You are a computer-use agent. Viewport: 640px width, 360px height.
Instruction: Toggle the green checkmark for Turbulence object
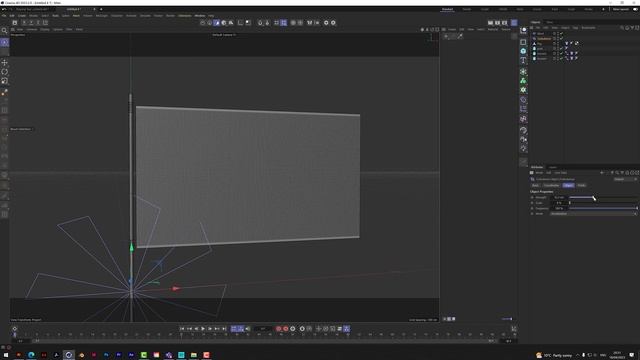[x=562, y=38]
